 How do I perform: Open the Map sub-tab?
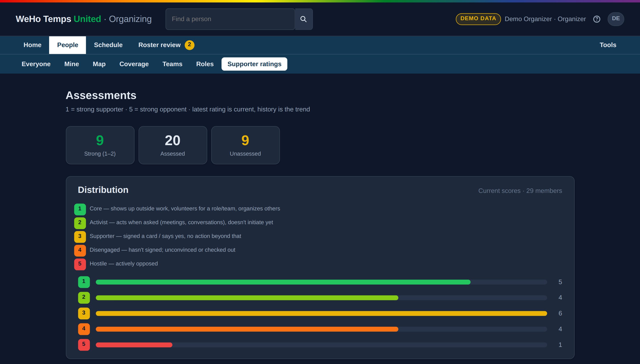coord(99,64)
